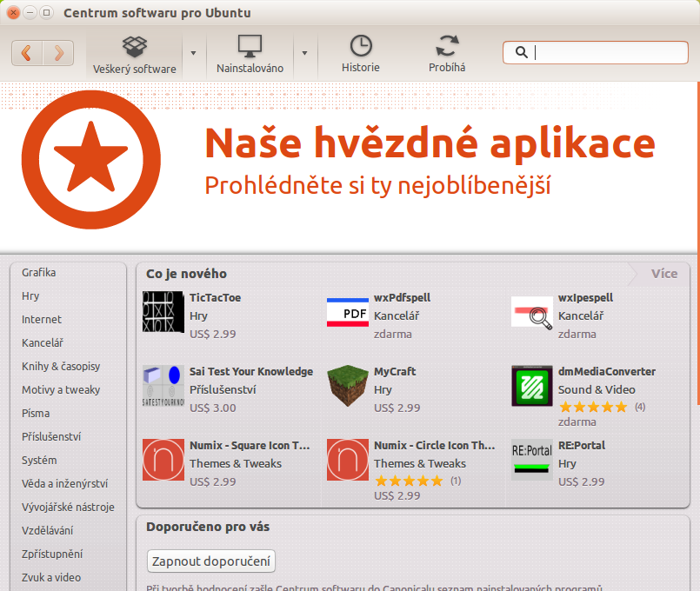Open the dropdown next to Veškerý software
Viewport: 700px width, 591px height.
pyautogui.click(x=193, y=52)
